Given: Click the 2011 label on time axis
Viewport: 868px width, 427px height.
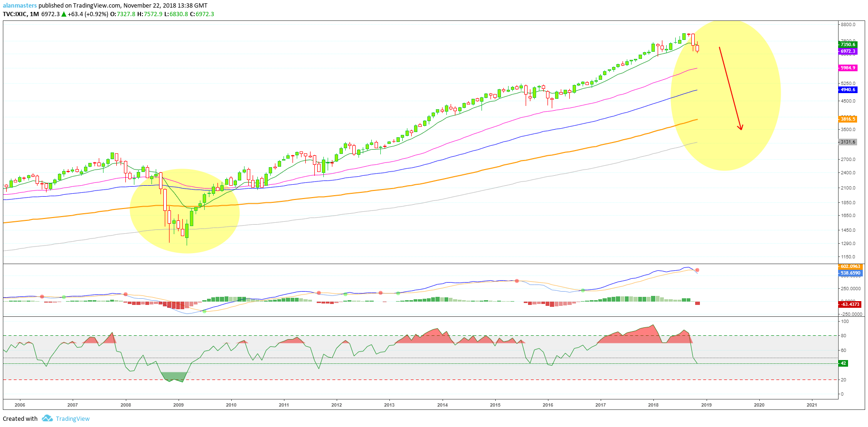Looking at the screenshot, I should [284, 405].
